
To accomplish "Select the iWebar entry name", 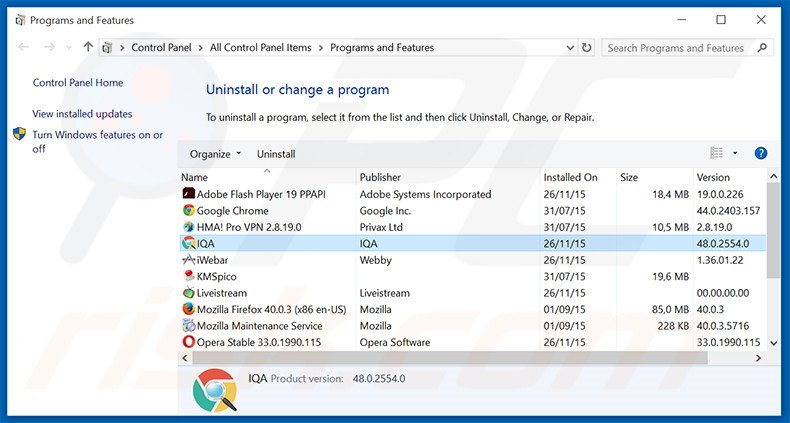I will point(212,260).
